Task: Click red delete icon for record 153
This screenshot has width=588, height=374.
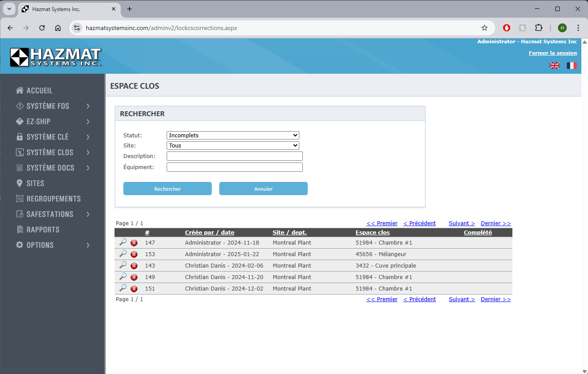Action: [x=134, y=254]
